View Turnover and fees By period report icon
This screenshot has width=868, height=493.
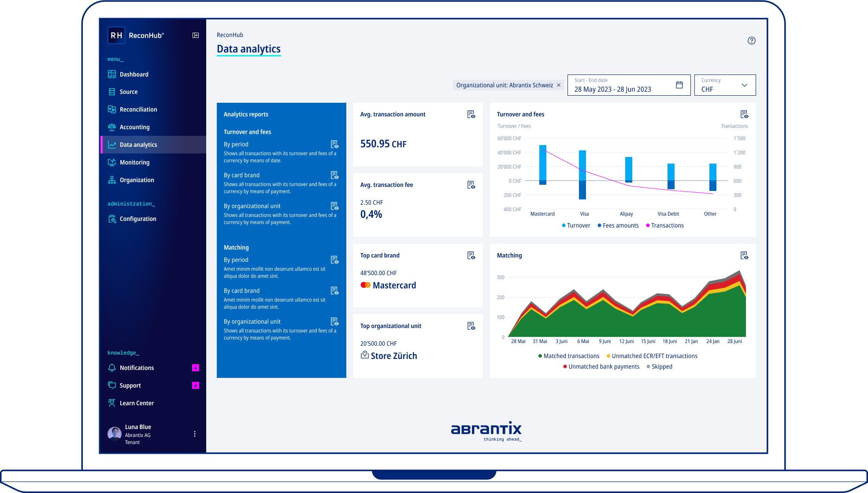point(335,144)
